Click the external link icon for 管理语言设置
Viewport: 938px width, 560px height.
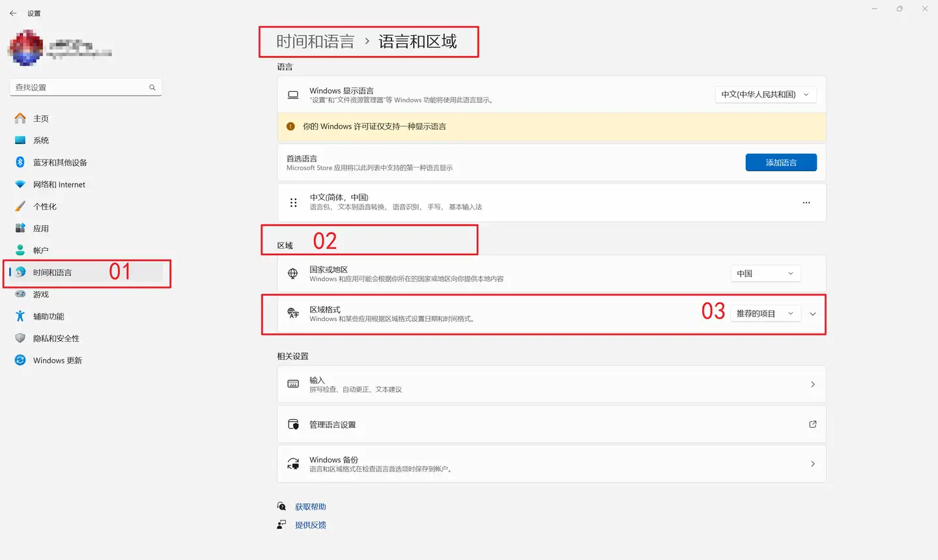(x=812, y=424)
